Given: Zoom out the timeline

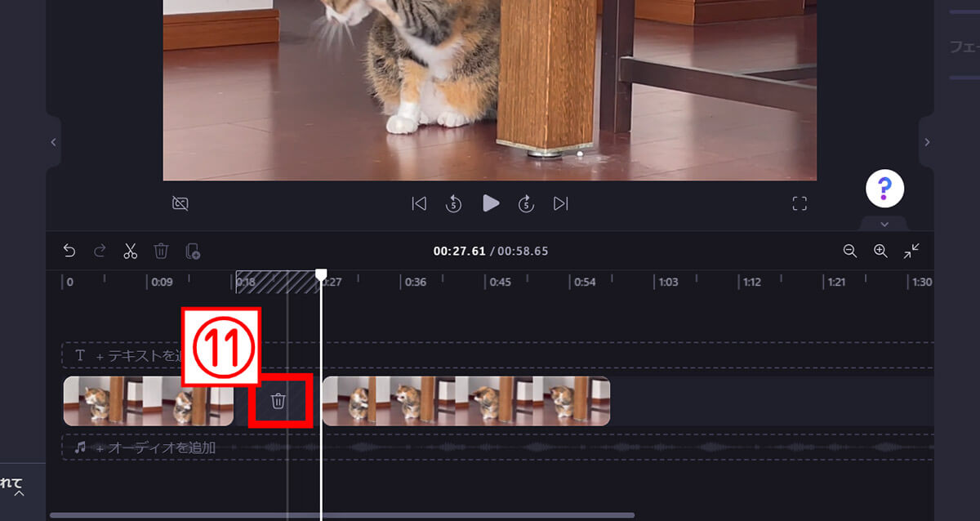Looking at the screenshot, I should [850, 252].
